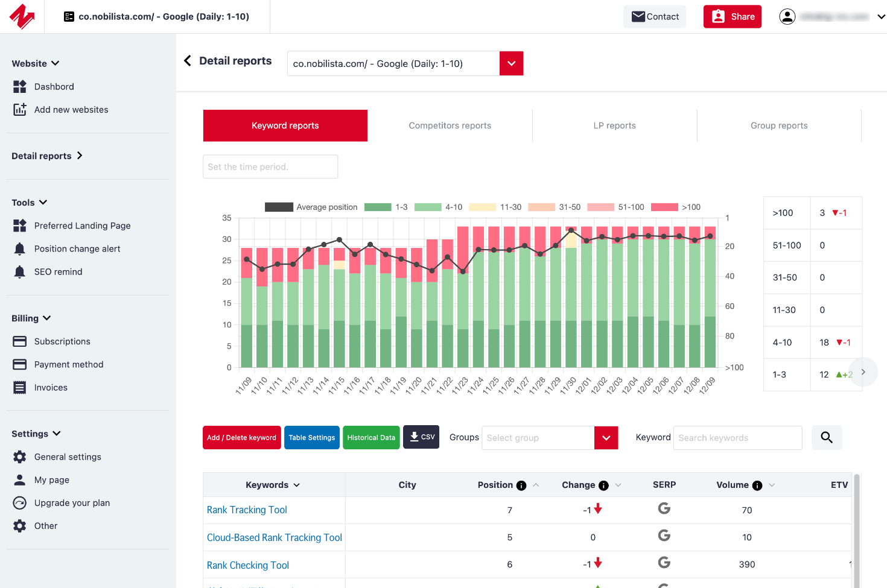Click the SEO remind bell icon
This screenshot has width=887, height=588.
pyautogui.click(x=20, y=272)
